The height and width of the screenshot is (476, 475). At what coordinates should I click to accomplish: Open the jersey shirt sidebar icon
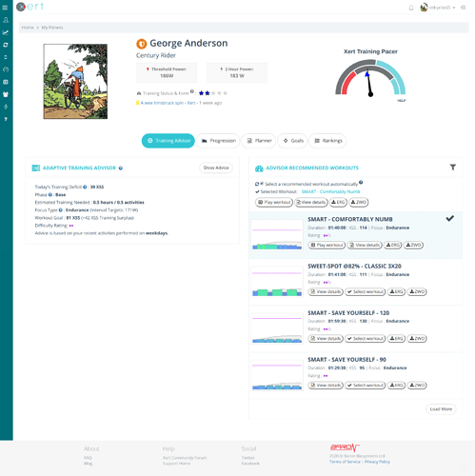click(x=6, y=94)
